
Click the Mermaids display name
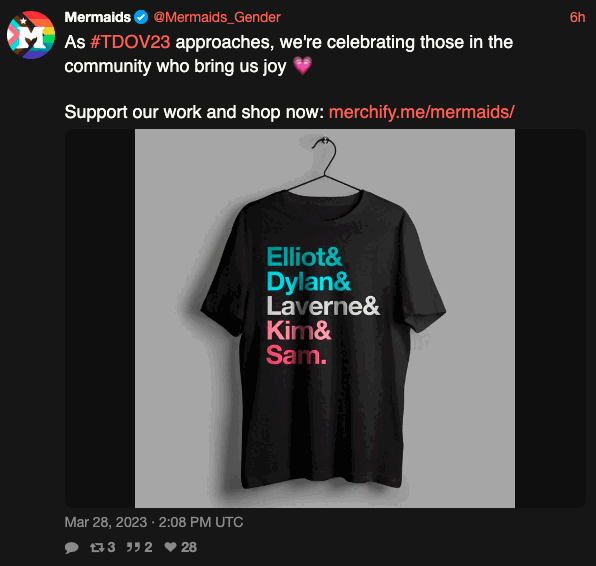pos(98,17)
